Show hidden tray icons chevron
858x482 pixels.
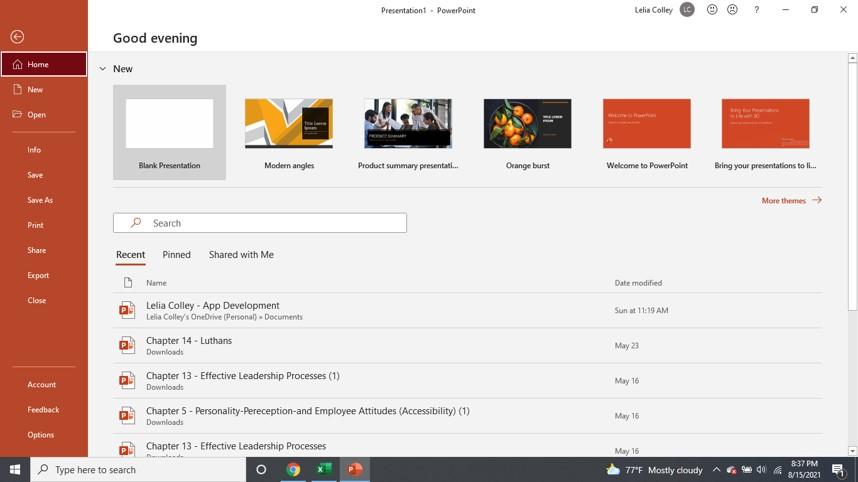click(x=716, y=470)
